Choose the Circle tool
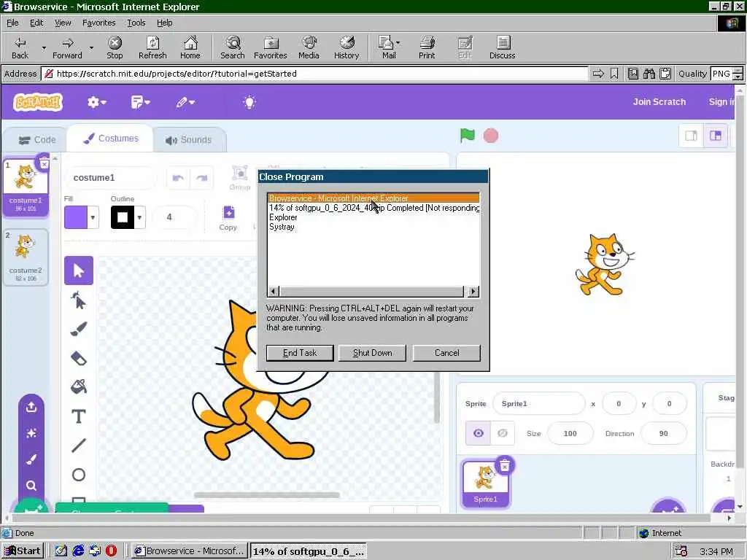The width and height of the screenshot is (747, 560). (x=79, y=475)
